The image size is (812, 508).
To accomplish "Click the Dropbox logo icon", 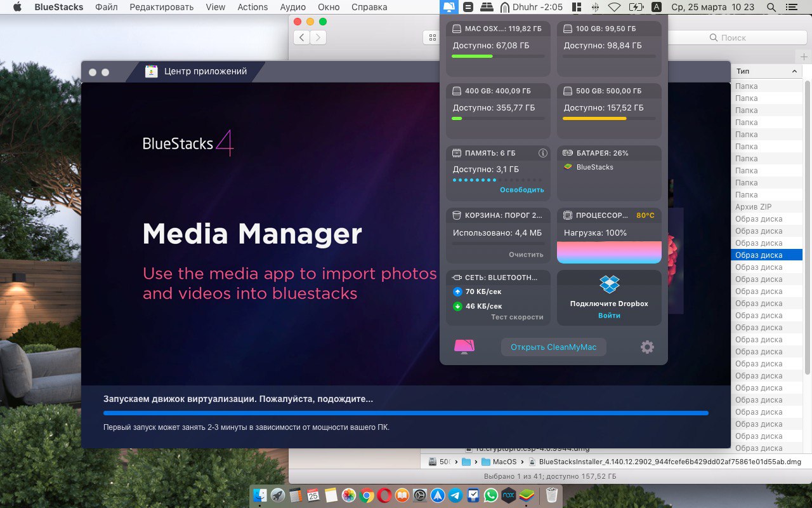I will pos(609,284).
